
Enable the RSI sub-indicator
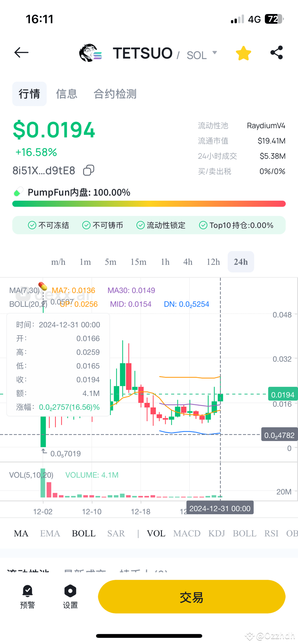(271, 534)
